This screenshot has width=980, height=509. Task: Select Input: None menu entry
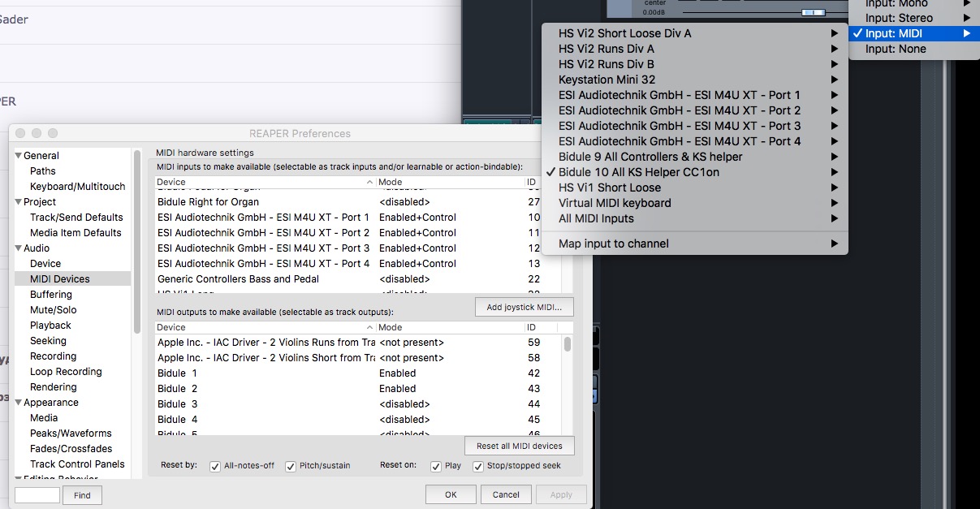click(913, 49)
